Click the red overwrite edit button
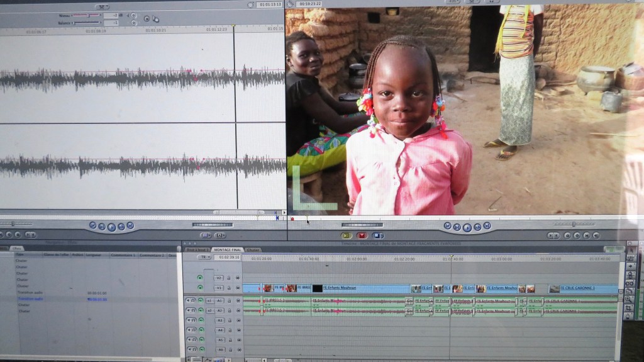 tap(362, 235)
